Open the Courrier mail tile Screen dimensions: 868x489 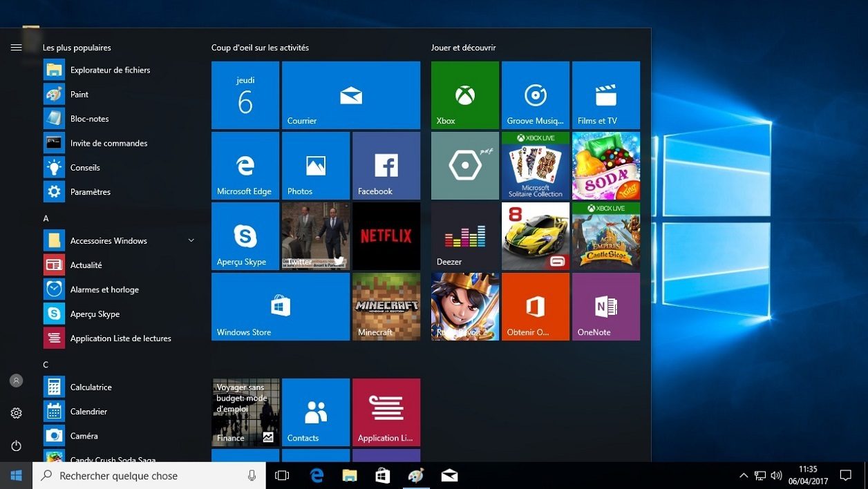pos(351,95)
